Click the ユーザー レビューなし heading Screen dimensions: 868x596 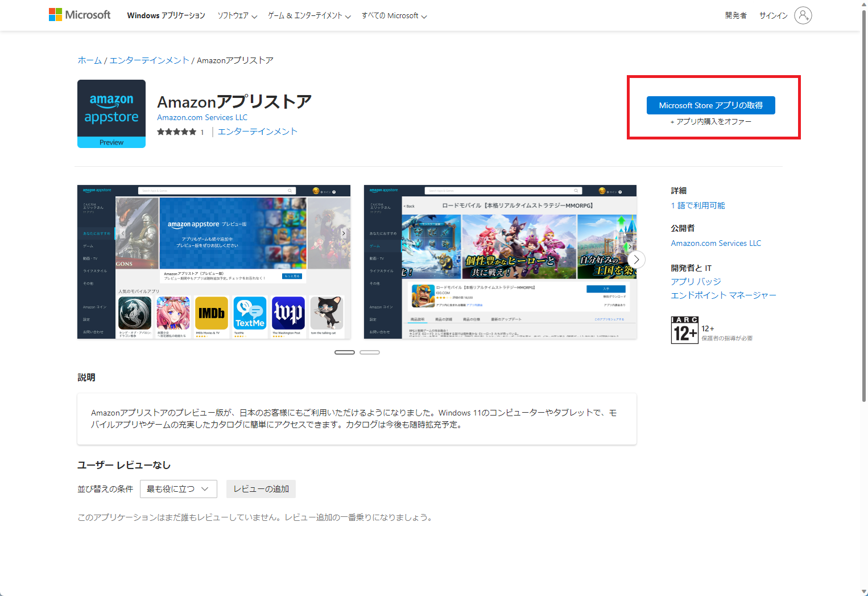tap(124, 465)
